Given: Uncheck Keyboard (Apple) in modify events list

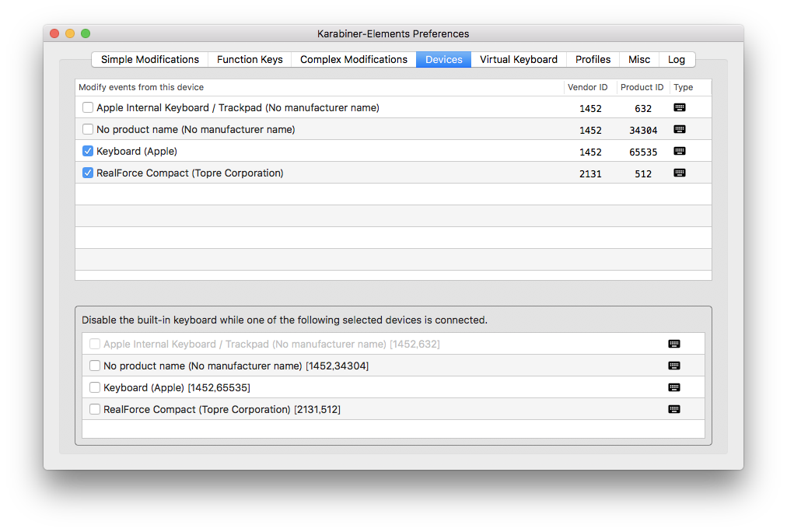Looking at the screenshot, I should pyautogui.click(x=88, y=151).
